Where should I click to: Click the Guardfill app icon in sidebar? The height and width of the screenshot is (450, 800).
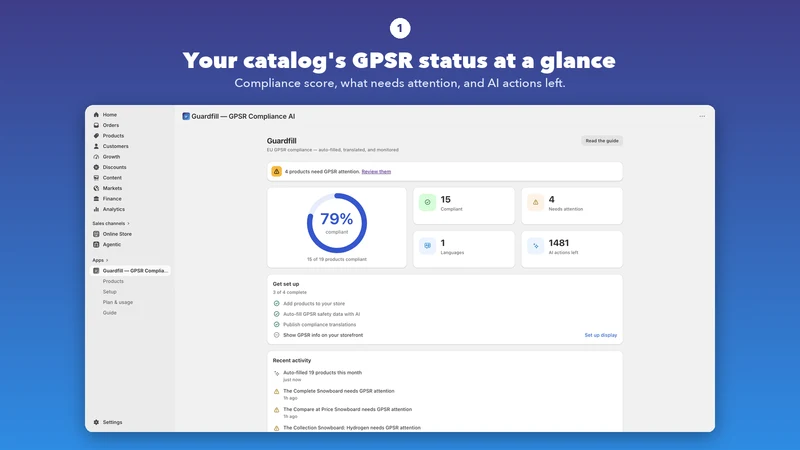click(x=96, y=271)
